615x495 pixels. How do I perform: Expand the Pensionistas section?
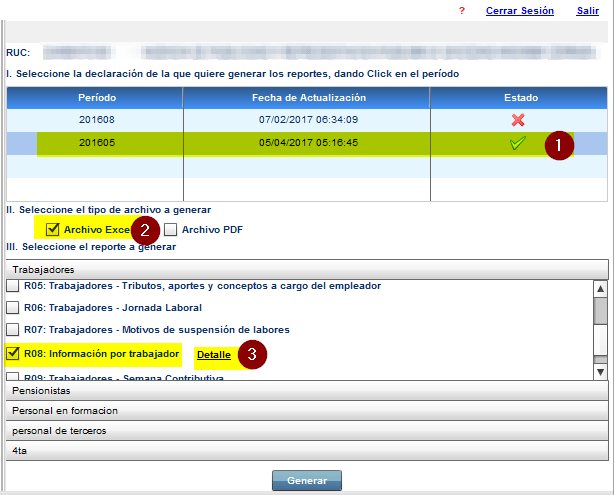click(x=305, y=390)
